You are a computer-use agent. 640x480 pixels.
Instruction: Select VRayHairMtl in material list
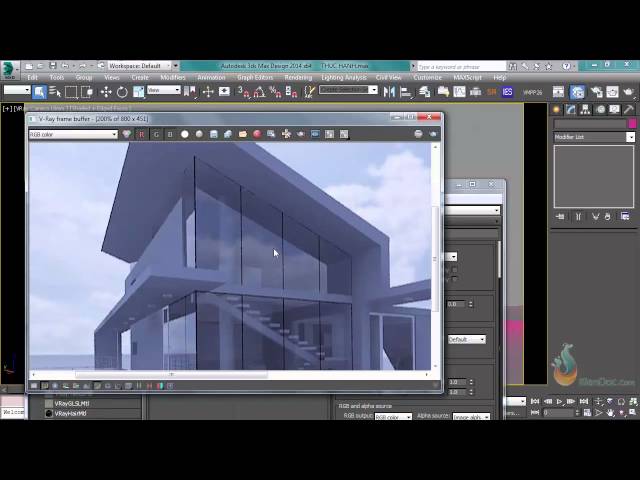click(71, 413)
